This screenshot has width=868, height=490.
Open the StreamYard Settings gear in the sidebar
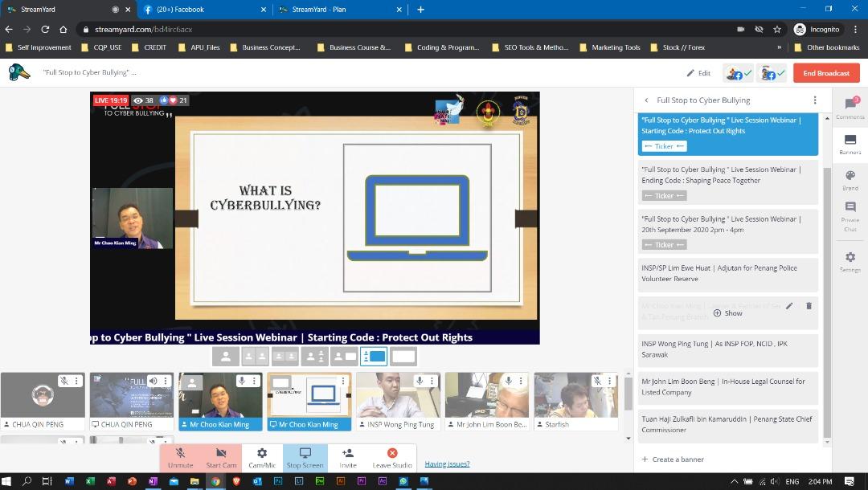pyautogui.click(x=850, y=261)
